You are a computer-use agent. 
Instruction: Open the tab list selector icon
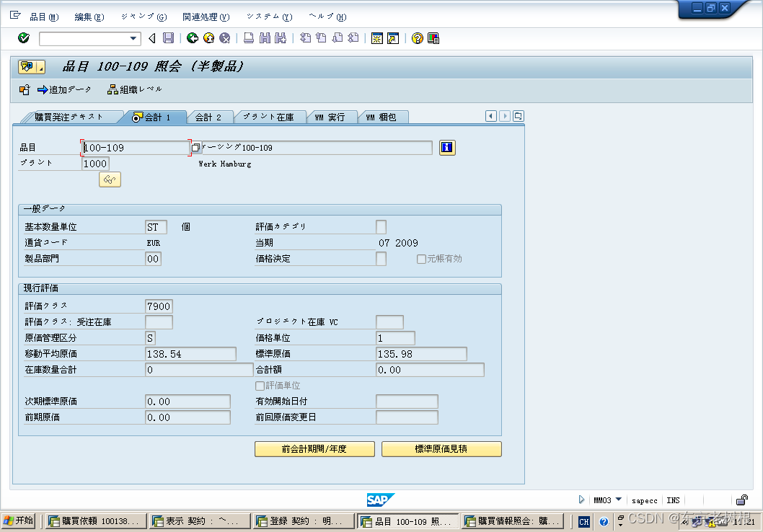pyautogui.click(x=519, y=116)
